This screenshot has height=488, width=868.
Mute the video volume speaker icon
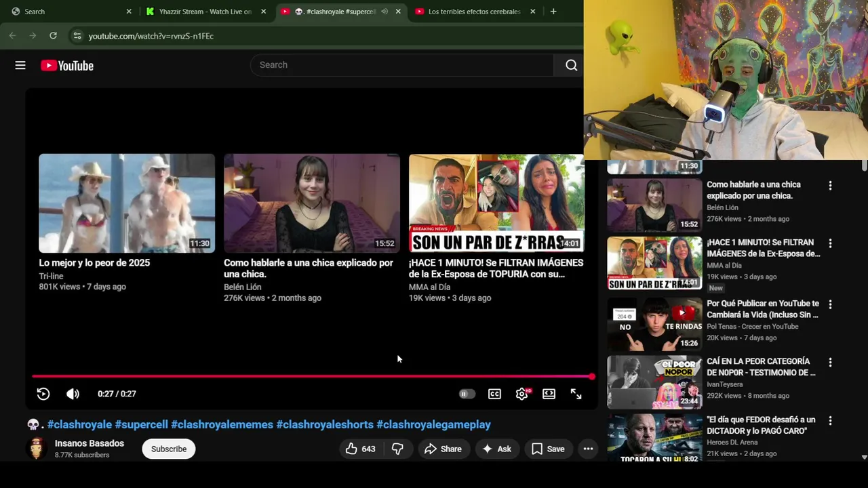(x=73, y=394)
